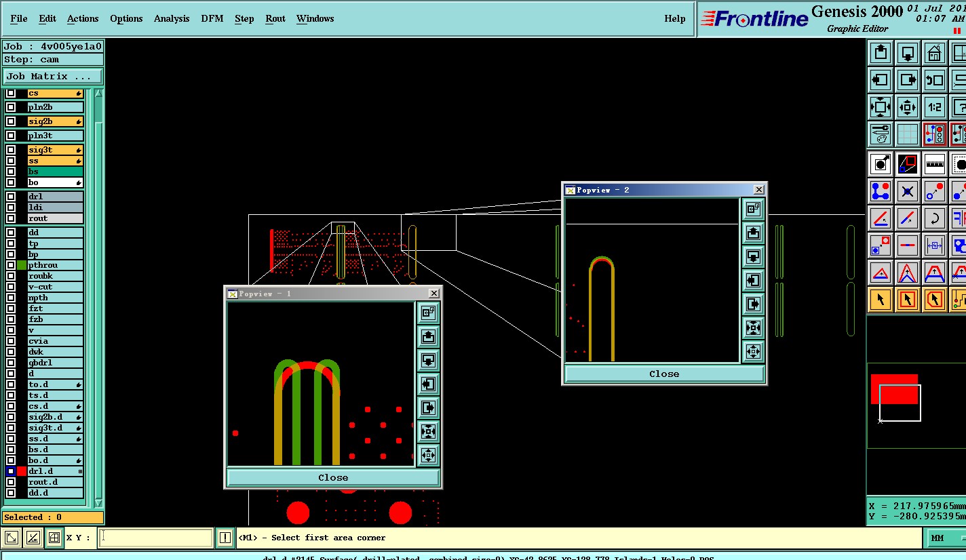
Task: Open the DFM menu
Action: (212, 18)
